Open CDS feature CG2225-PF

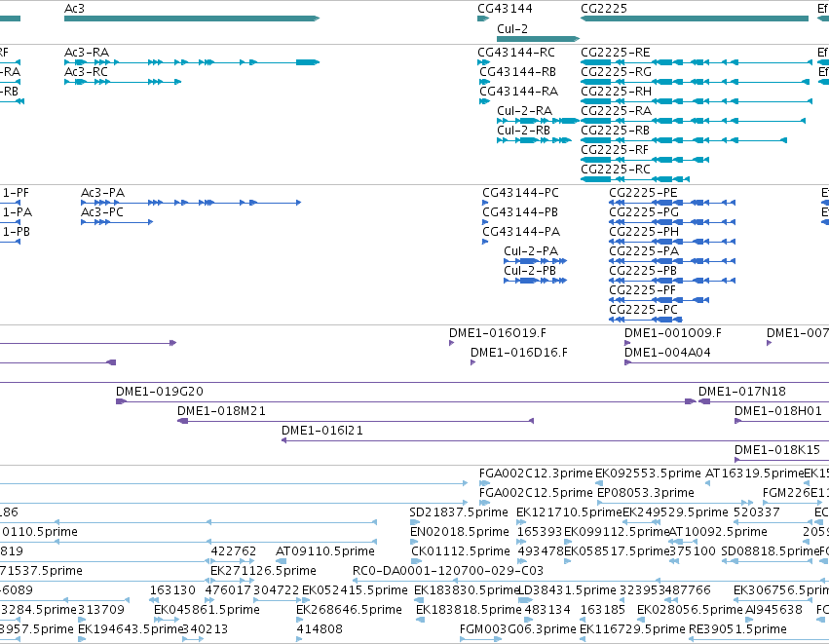(659, 300)
